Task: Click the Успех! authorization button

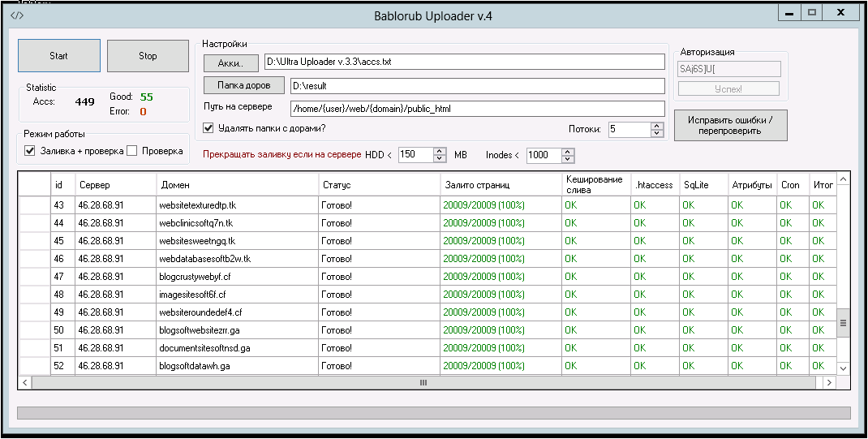Action: coord(728,88)
